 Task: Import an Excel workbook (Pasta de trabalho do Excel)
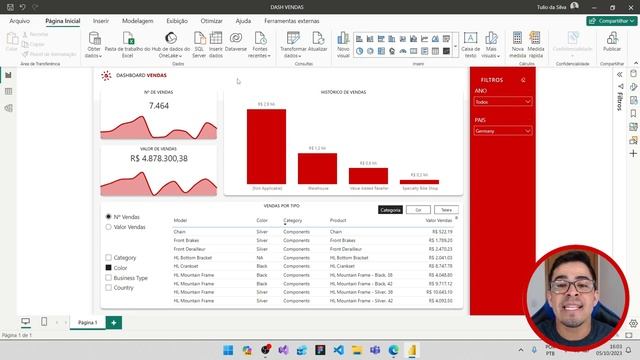(127, 45)
